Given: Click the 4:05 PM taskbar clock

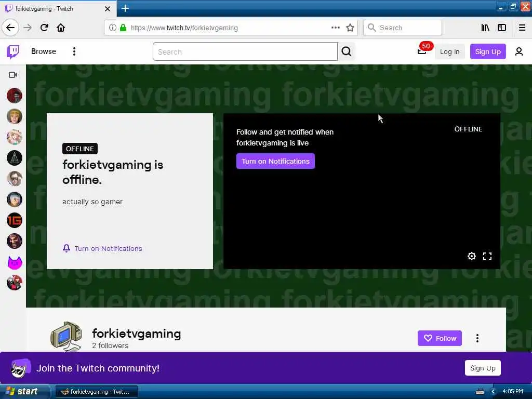Looking at the screenshot, I should [513, 392].
